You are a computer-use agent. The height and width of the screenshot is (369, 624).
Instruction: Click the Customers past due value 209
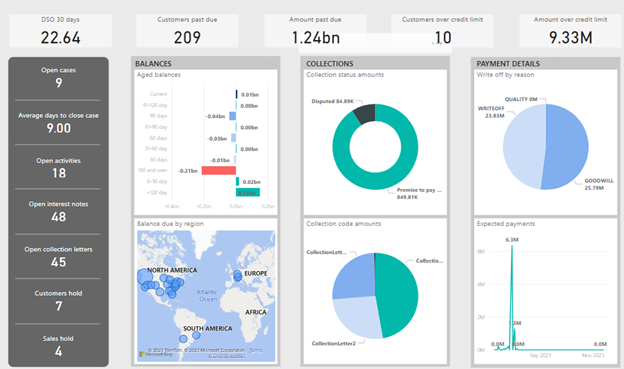187,38
